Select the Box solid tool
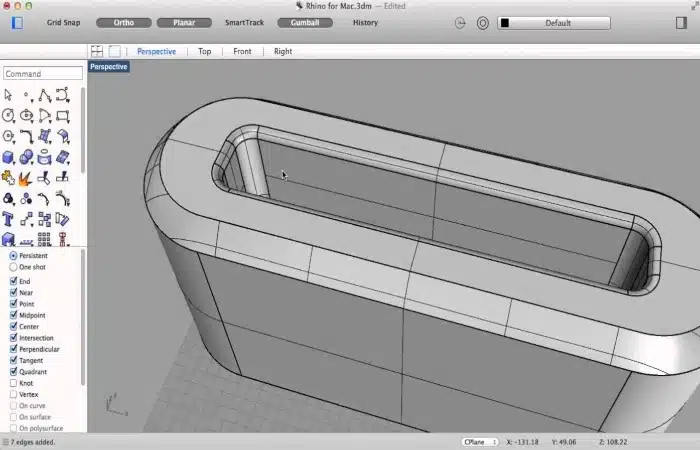This screenshot has height=450, width=700. coord(8,157)
